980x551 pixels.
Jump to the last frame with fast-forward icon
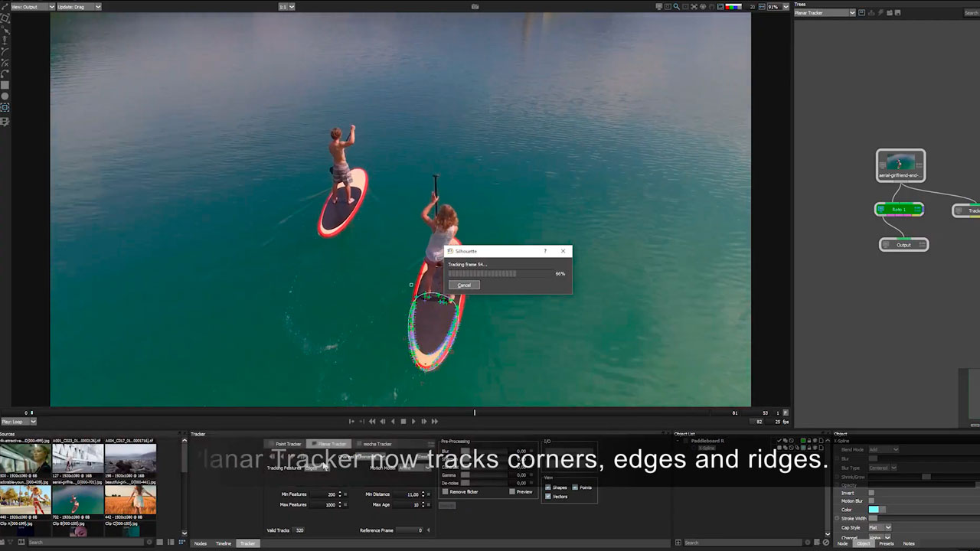point(435,422)
